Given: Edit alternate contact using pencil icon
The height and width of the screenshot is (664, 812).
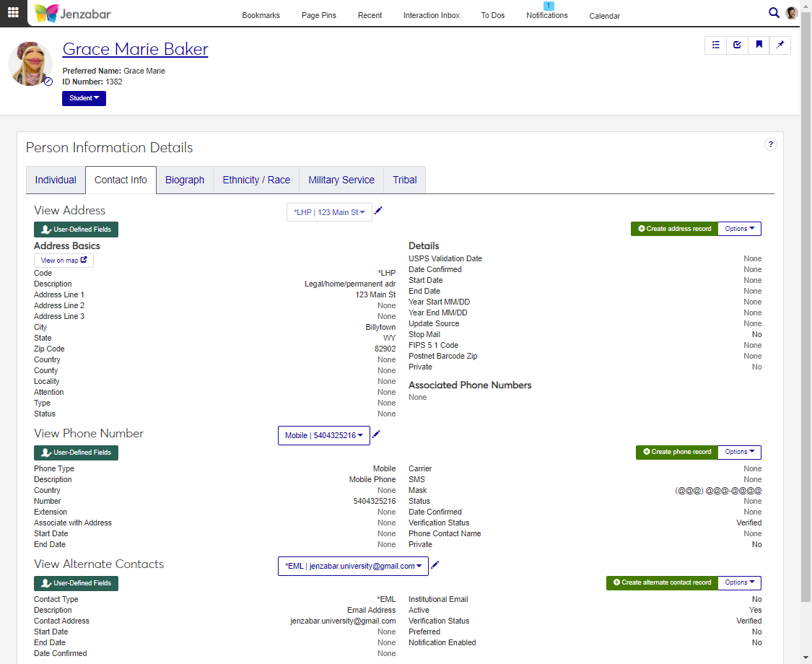Looking at the screenshot, I should tap(435, 565).
